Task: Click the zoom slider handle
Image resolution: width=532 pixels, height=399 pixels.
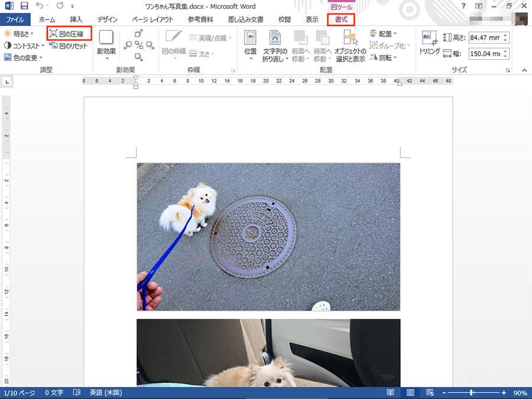Action: coord(472,393)
